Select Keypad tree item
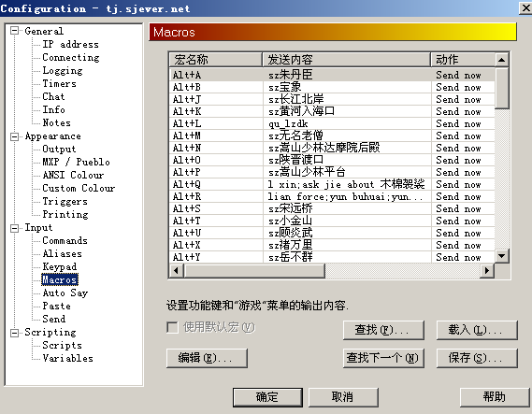Image resolution: width=532 pixels, height=414 pixels. pos(60,267)
